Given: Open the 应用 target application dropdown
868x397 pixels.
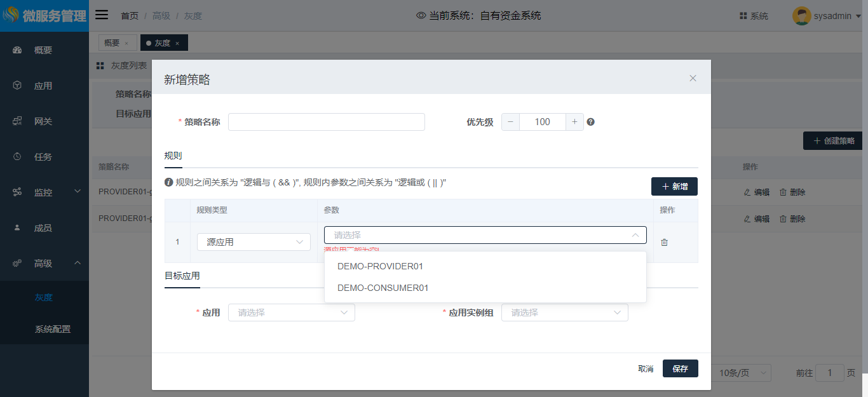Looking at the screenshot, I should tap(291, 313).
